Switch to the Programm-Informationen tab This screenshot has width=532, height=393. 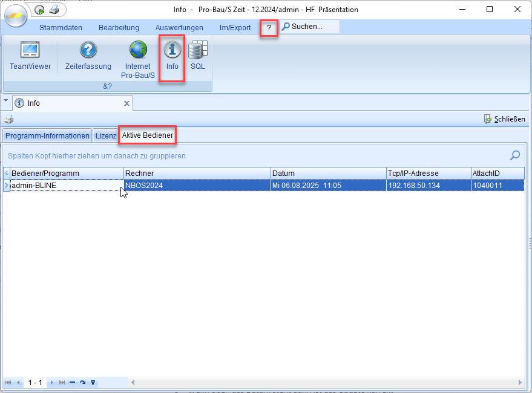click(47, 135)
